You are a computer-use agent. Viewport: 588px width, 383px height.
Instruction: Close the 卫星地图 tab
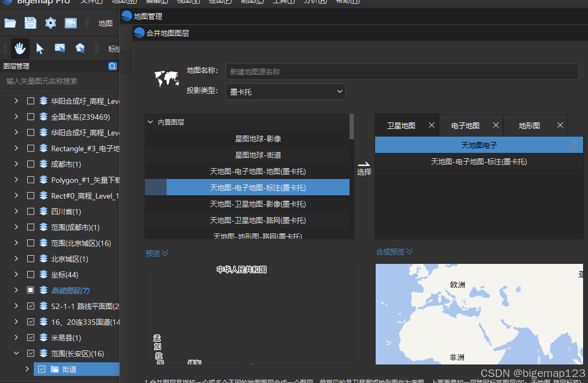pos(432,125)
